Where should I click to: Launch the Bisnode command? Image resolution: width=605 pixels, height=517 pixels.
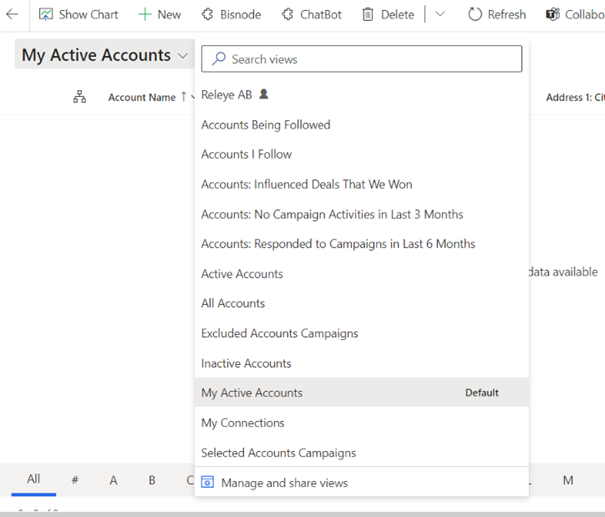[x=232, y=15]
